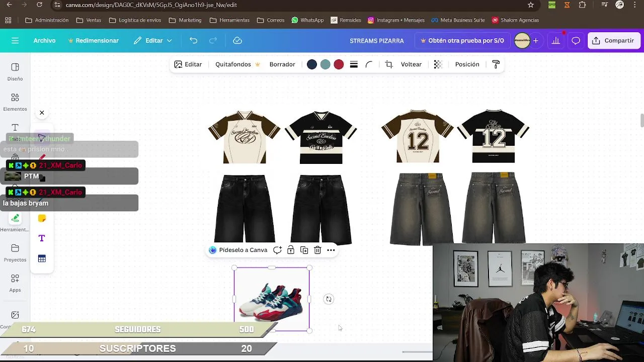Viewport: 644px width, 362px height.
Task: Delete the selected image with trash icon
Action: click(x=317, y=250)
